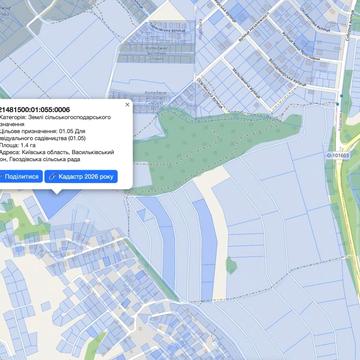
Task: Close the parcel info popup
Action: pos(127,105)
